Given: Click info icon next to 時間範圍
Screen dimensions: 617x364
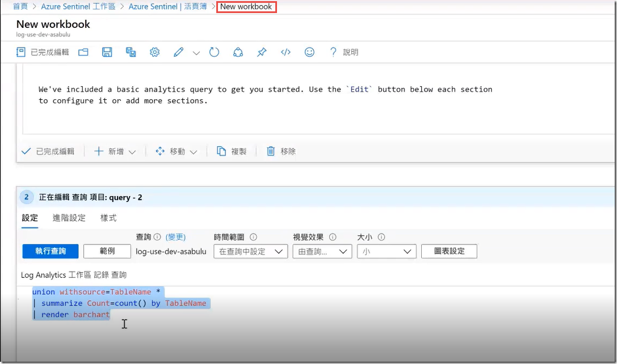Looking at the screenshot, I should (x=253, y=237).
